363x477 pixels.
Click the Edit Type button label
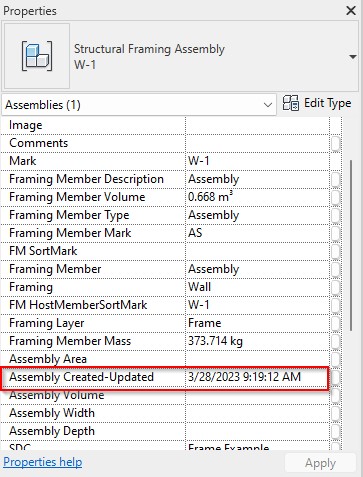[328, 103]
